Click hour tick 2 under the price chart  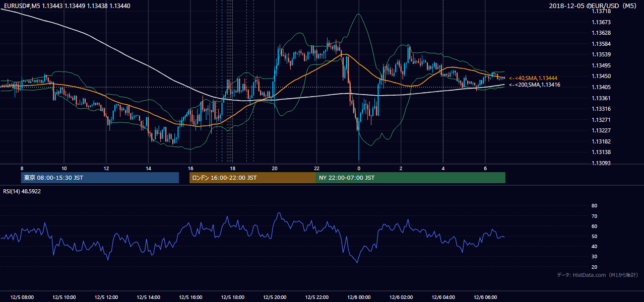(x=401, y=168)
